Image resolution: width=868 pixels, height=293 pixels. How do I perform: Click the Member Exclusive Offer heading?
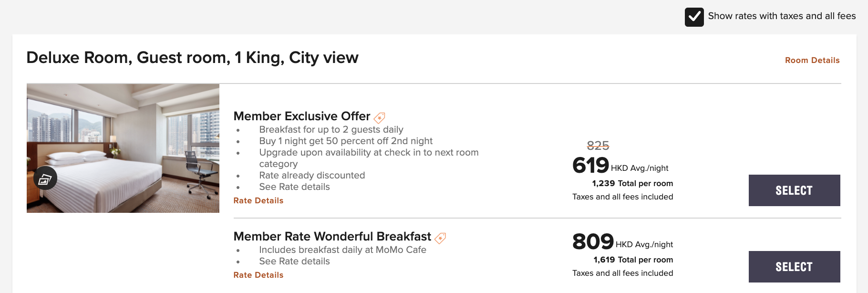point(302,116)
